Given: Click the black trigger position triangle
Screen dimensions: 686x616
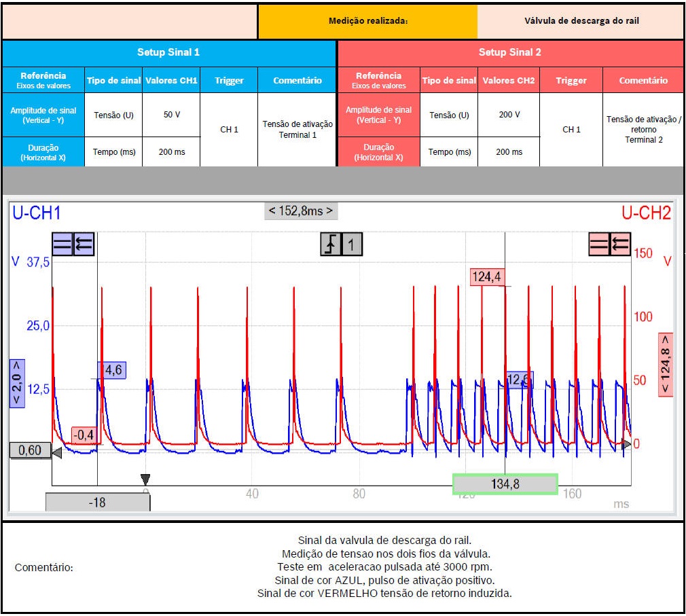Looking at the screenshot, I should (x=145, y=479).
